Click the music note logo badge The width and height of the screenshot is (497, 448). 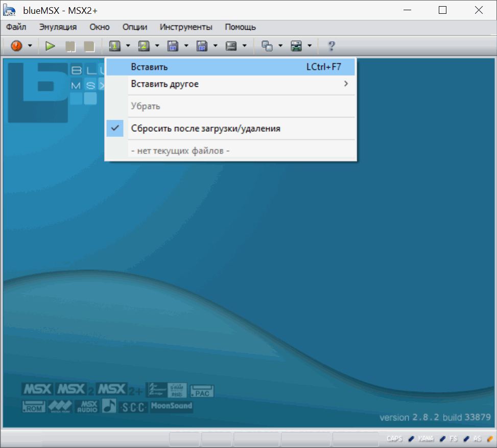109,406
